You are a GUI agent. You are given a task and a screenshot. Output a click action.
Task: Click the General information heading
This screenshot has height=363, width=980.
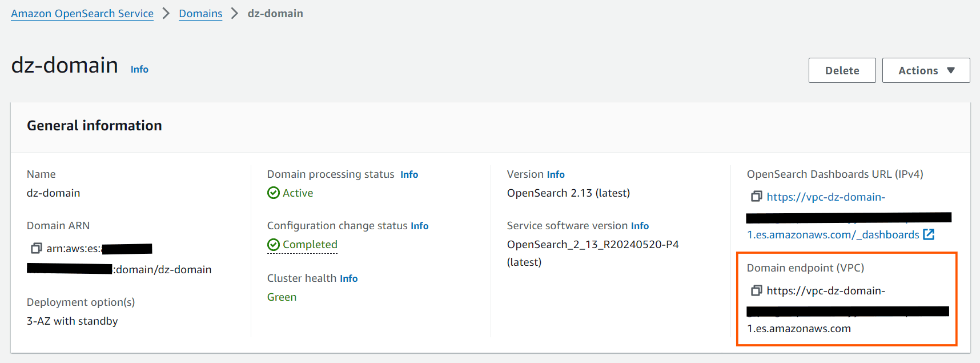[94, 126]
